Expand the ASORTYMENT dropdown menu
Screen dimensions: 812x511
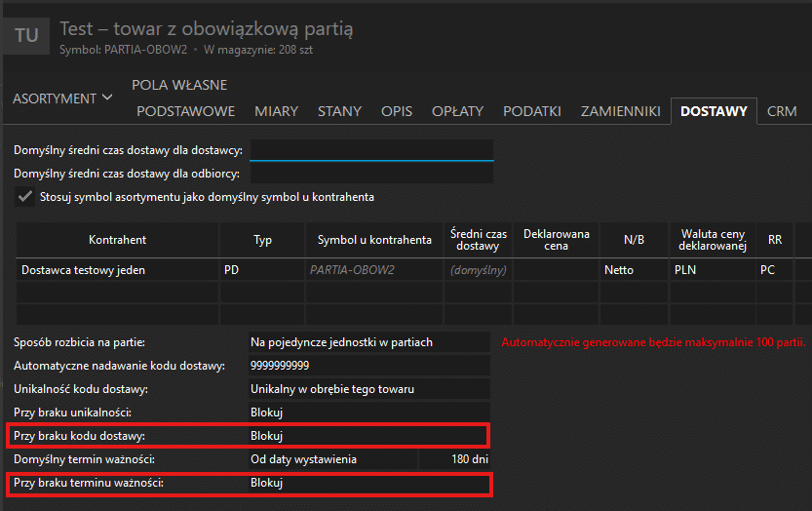click(x=62, y=98)
